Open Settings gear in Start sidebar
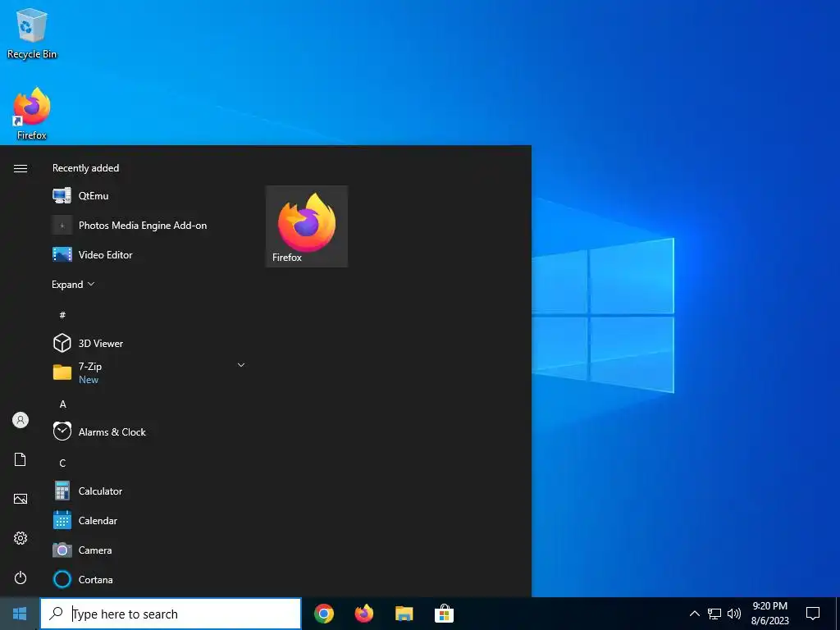Screen dimensions: 840x630 coord(21,538)
